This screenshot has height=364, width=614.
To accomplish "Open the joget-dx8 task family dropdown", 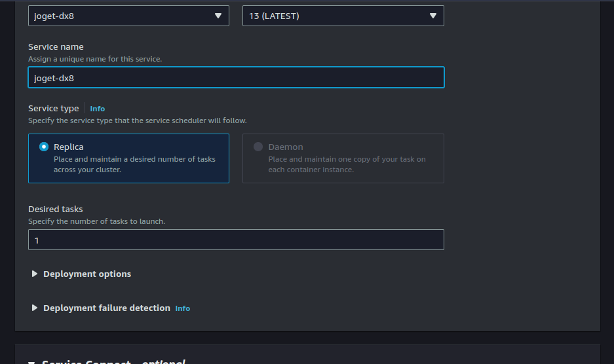I will pos(128,16).
